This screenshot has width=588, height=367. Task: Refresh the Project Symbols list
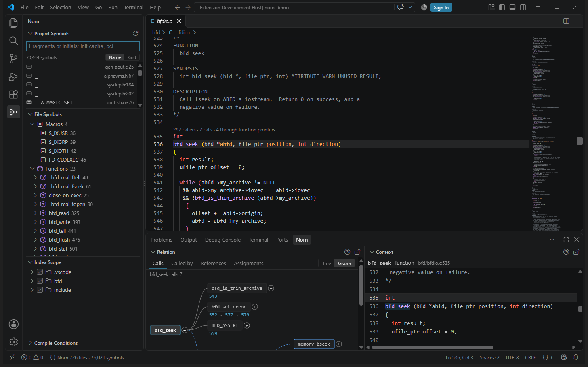(136, 33)
